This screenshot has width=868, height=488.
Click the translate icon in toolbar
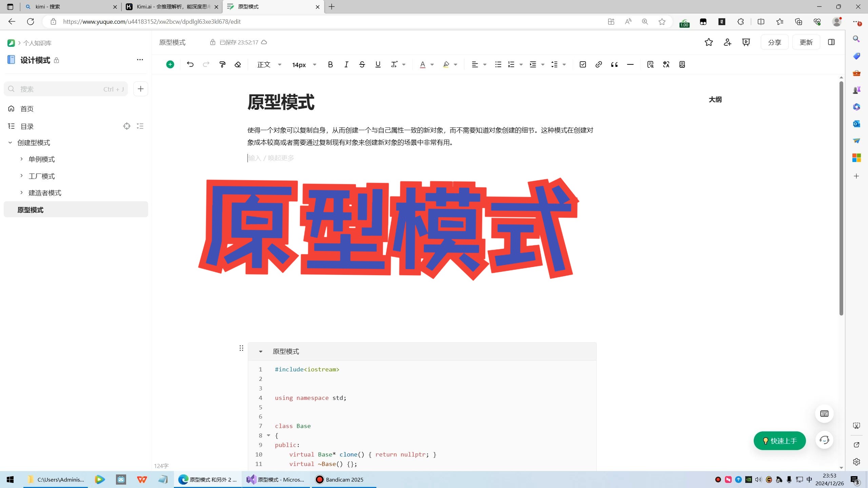point(666,64)
